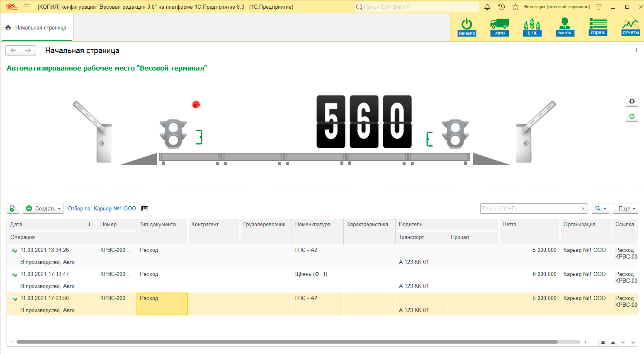Open service menu lines icon in title bar
Screen dimensions: 644x354
[x=599, y=7]
